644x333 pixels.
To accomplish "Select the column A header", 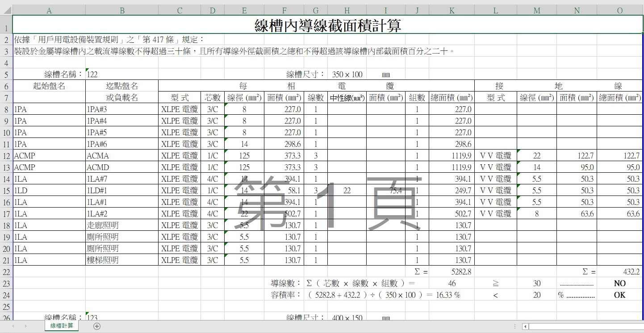I will tap(49, 11).
